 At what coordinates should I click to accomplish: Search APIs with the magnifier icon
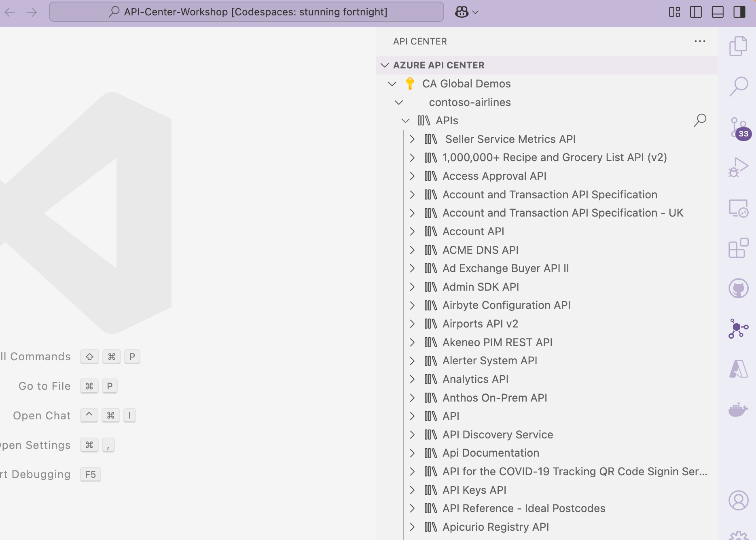pyautogui.click(x=700, y=120)
